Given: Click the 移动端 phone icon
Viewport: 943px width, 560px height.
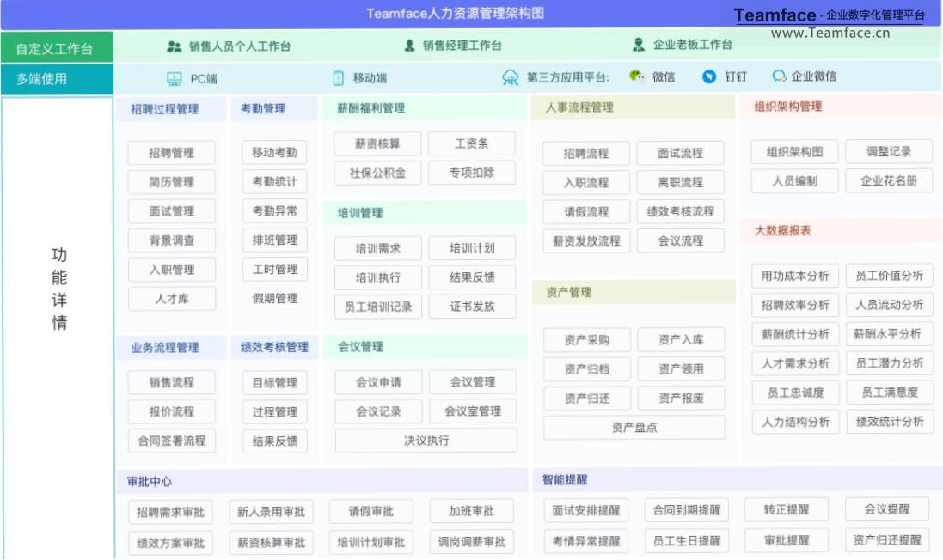Looking at the screenshot, I should [339, 78].
